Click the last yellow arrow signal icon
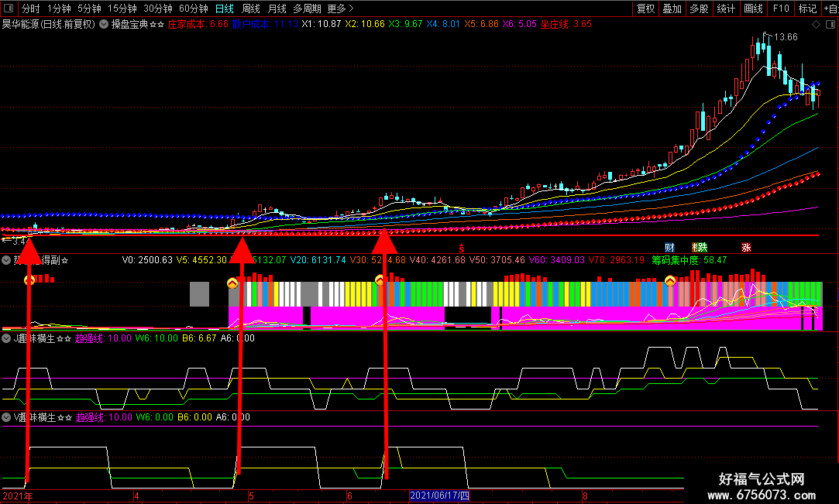839x504 pixels. (670, 280)
